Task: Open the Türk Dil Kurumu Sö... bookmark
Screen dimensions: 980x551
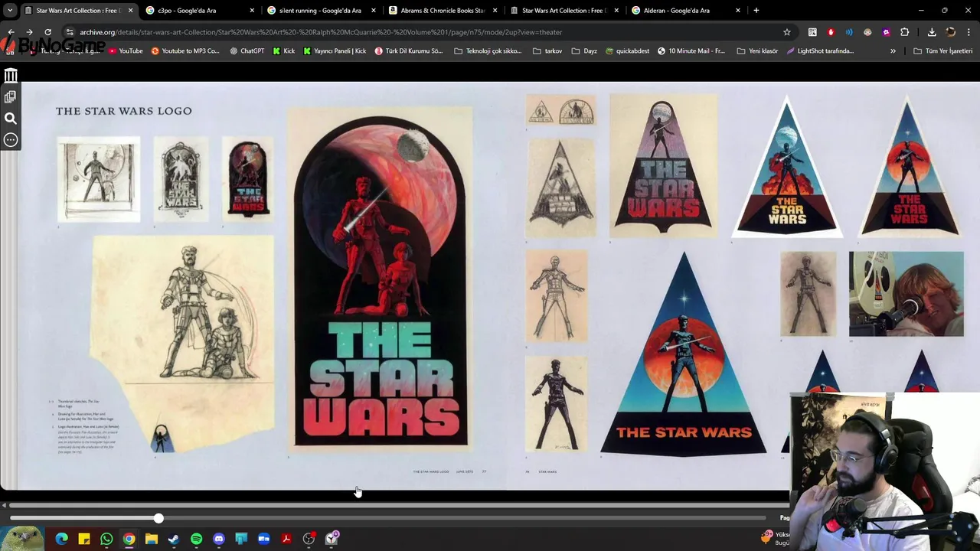Action: point(409,51)
